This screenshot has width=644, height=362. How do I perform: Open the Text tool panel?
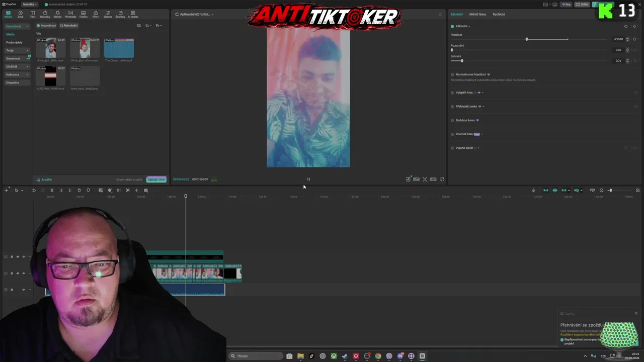(33, 14)
